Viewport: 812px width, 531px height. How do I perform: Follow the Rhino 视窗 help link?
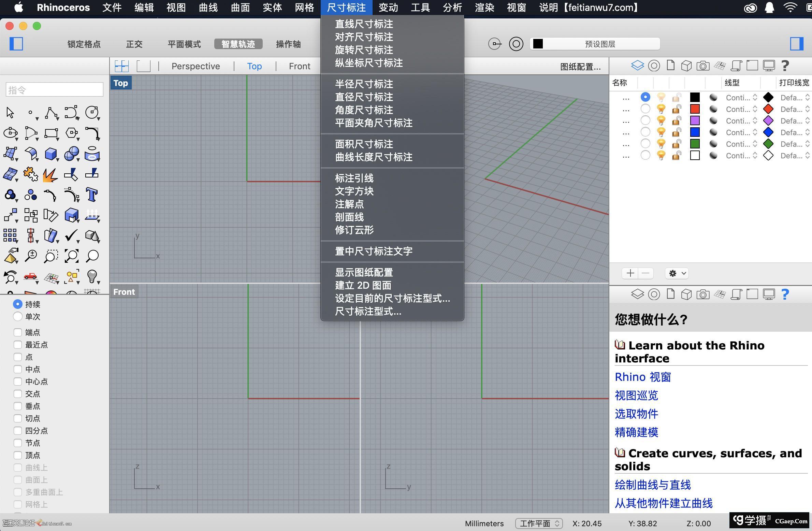[x=642, y=377]
